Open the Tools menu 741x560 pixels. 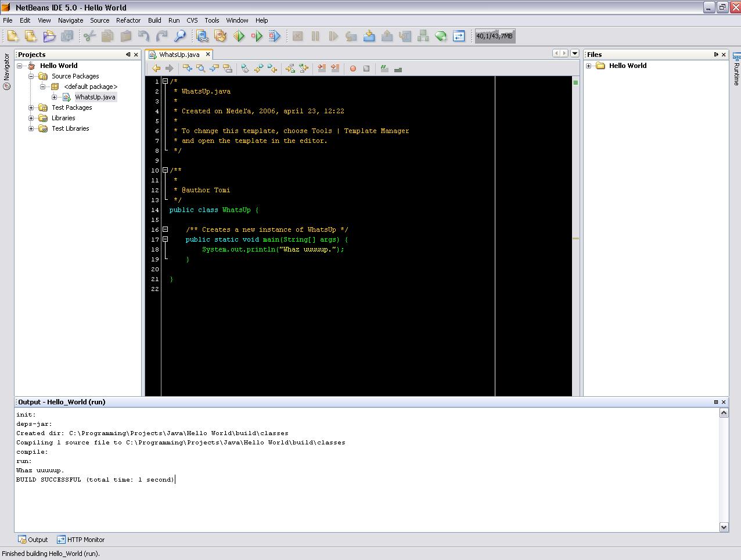click(212, 20)
